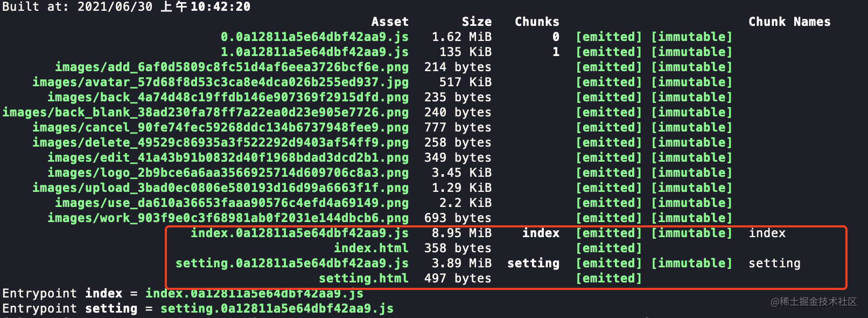Click the images/cancel png asset path
Image resolution: width=868 pixels, height=318 pixels.
click(x=220, y=128)
